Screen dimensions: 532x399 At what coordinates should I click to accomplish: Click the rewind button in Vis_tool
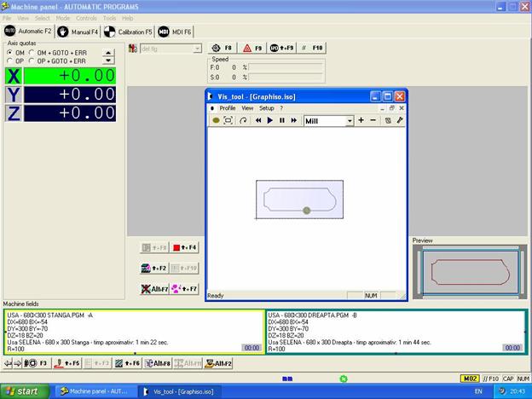(x=258, y=121)
